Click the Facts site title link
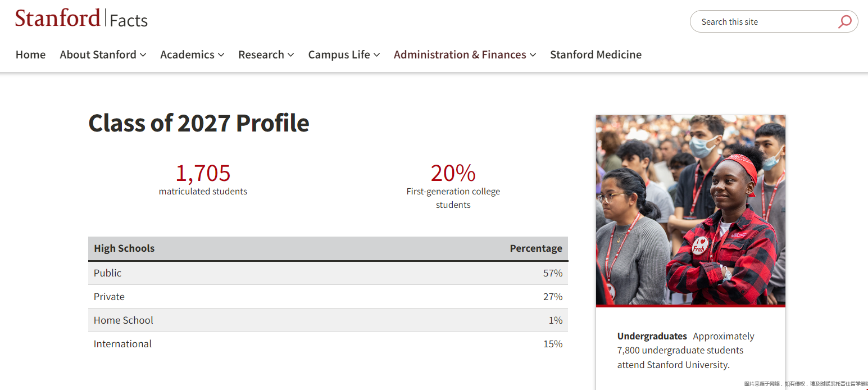Viewport: 868px width, 390px height. coord(129,21)
